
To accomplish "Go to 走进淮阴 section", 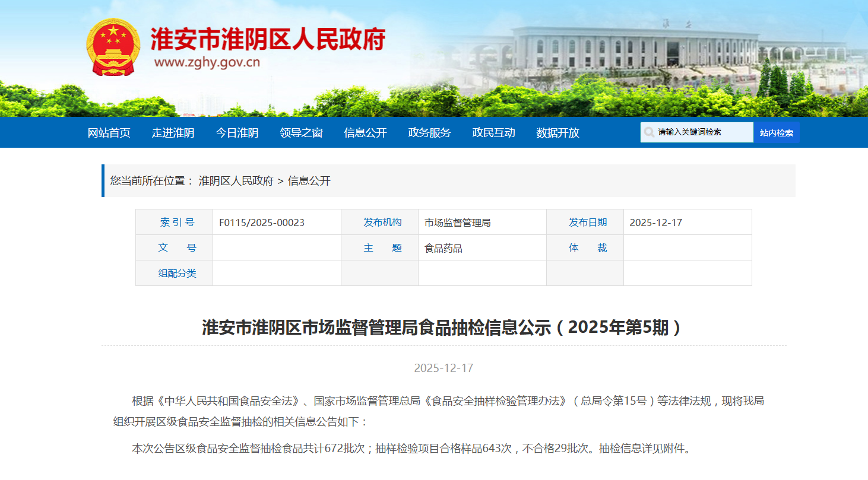I will [x=173, y=133].
